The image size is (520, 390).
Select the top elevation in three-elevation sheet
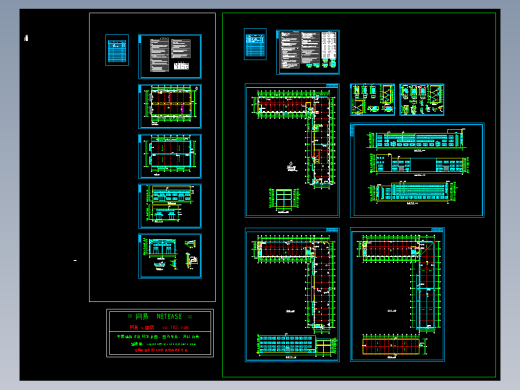click(417, 140)
